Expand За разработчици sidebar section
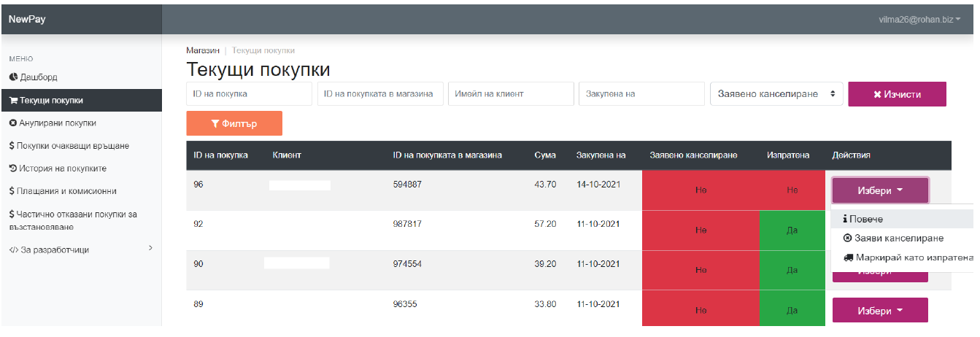Viewport: 980px width, 337px height. 80,249
